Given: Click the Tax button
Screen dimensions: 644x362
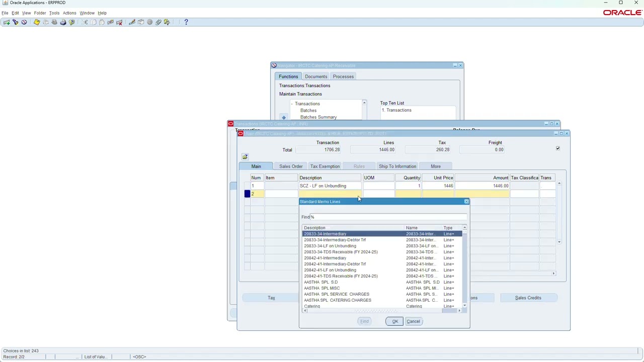Looking at the screenshot, I should click(x=271, y=298).
